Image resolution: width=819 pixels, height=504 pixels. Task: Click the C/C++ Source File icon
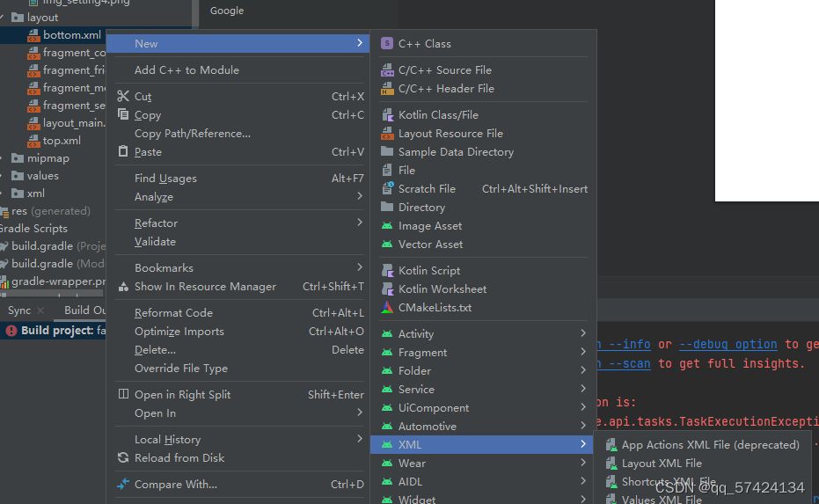[x=387, y=70]
